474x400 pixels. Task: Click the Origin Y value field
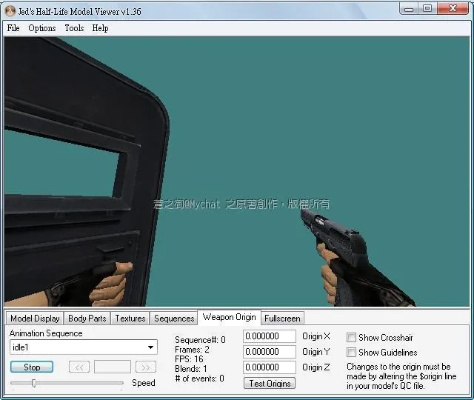click(x=269, y=352)
